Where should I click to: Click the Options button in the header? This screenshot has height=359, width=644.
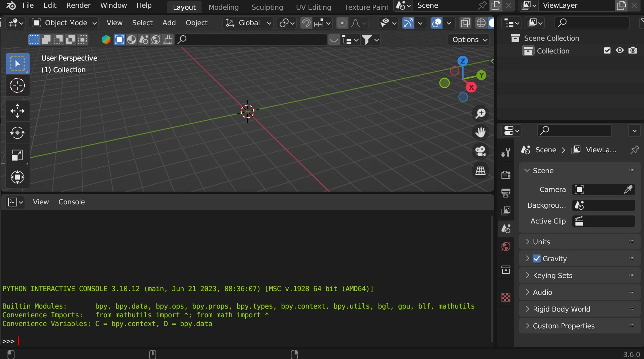468,40
